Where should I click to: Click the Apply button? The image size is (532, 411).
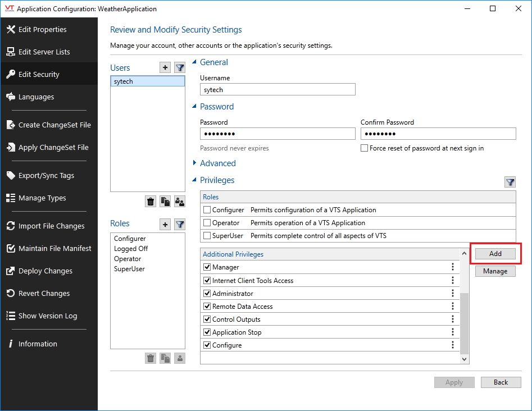454,382
